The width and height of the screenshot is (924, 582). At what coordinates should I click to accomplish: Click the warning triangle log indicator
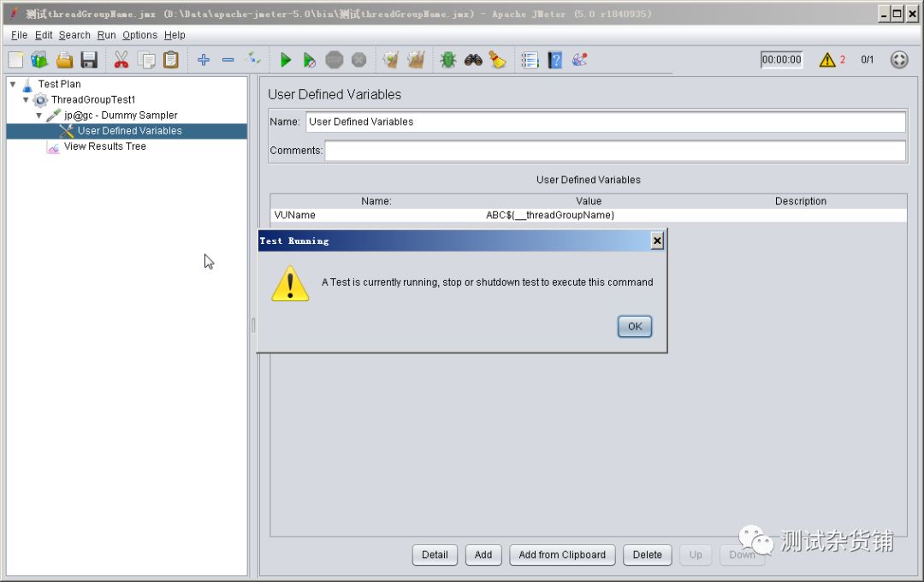(827, 60)
